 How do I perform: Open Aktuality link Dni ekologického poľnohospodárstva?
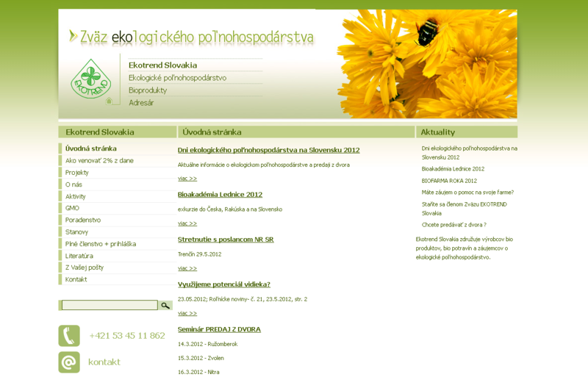[x=469, y=153]
